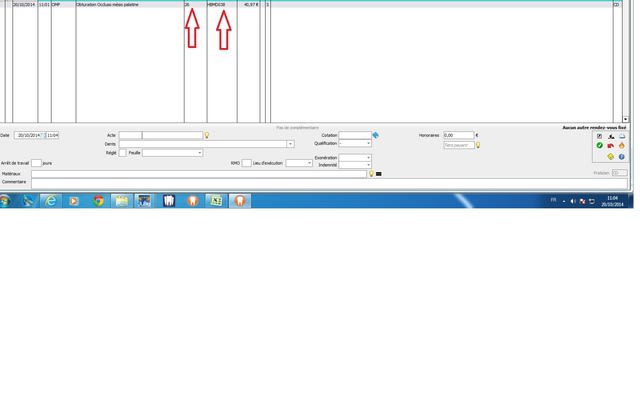Expand the Lieu d'exécution dropdown
Viewport: 640px width, 400px height.
[309, 163]
